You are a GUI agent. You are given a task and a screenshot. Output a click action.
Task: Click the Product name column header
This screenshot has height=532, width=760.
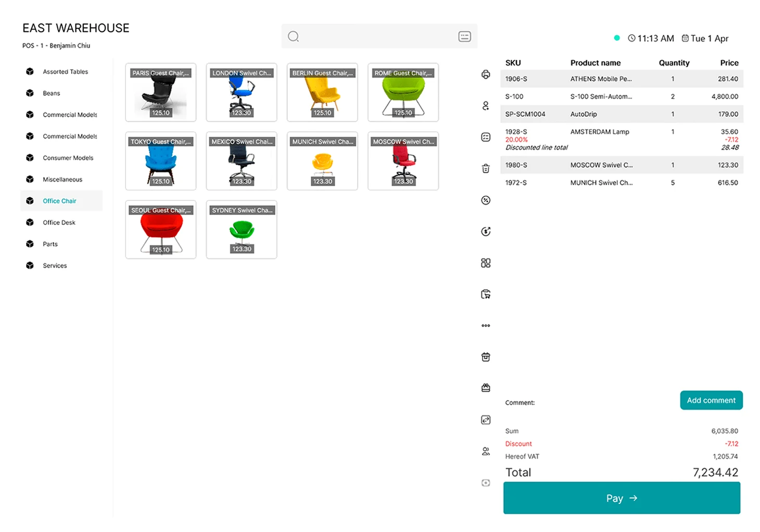(596, 63)
